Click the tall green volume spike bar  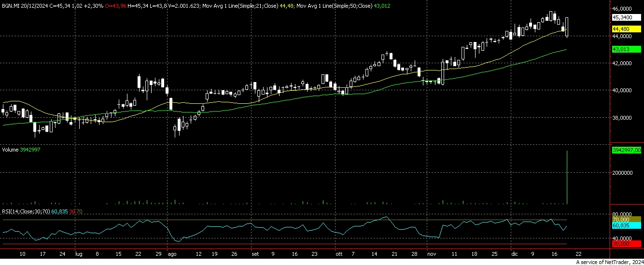coord(566,177)
